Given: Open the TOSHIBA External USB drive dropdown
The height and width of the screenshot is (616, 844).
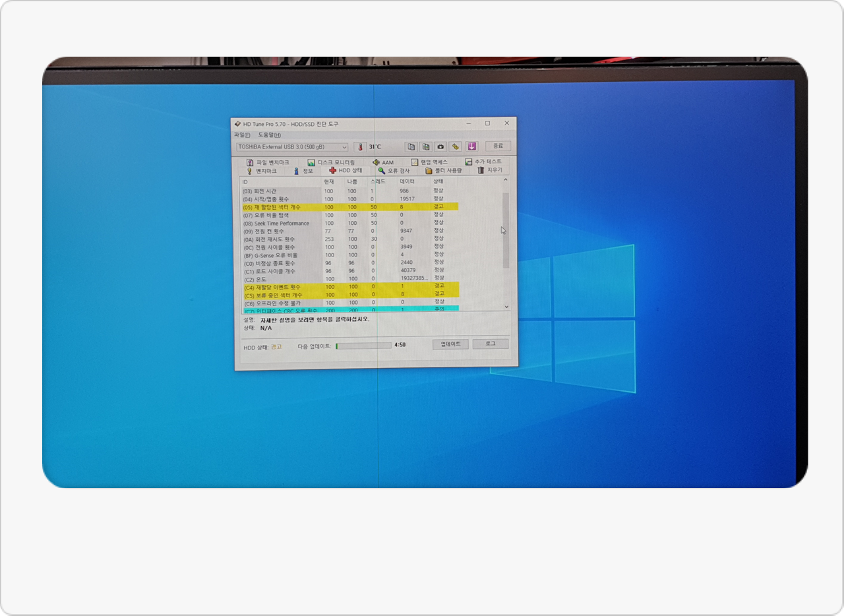Looking at the screenshot, I should 292,147.
